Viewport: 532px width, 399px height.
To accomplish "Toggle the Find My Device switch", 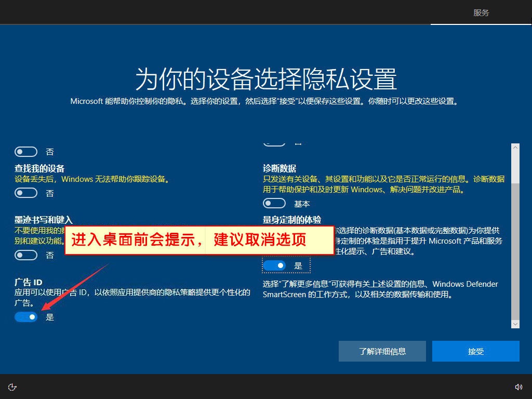I will [x=26, y=193].
